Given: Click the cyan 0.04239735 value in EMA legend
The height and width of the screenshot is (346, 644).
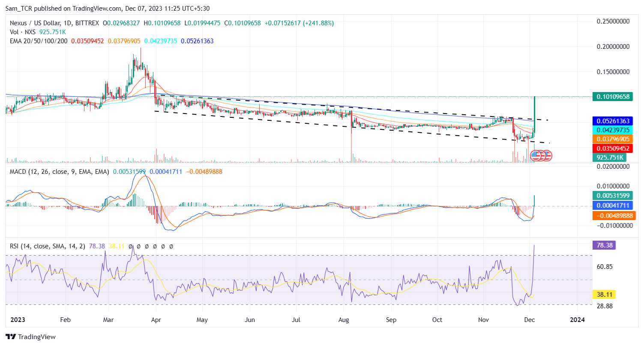Looking at the screenshot, I should (x=160, y=41).
